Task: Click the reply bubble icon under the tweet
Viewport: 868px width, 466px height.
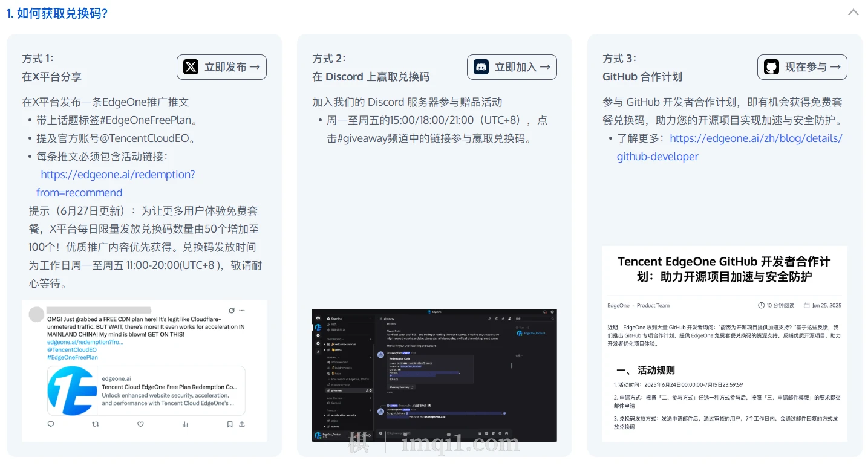Action: coord(51,424)
